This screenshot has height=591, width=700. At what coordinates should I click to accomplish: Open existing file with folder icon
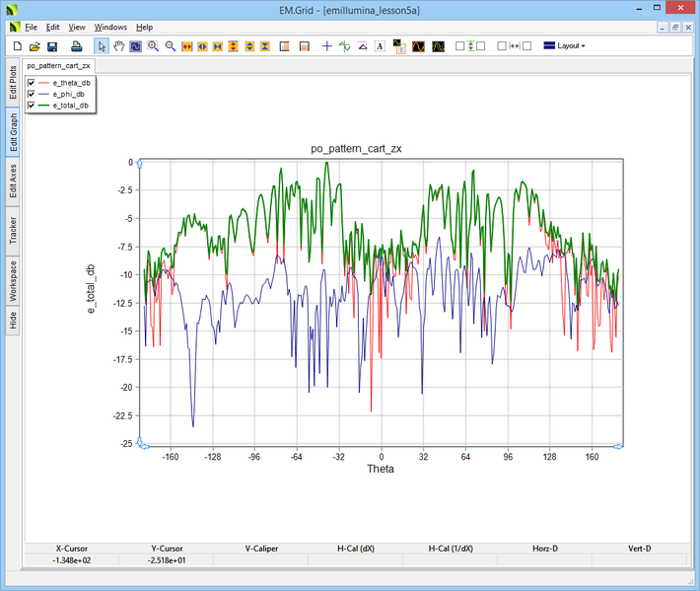click(x=35, y=46)
